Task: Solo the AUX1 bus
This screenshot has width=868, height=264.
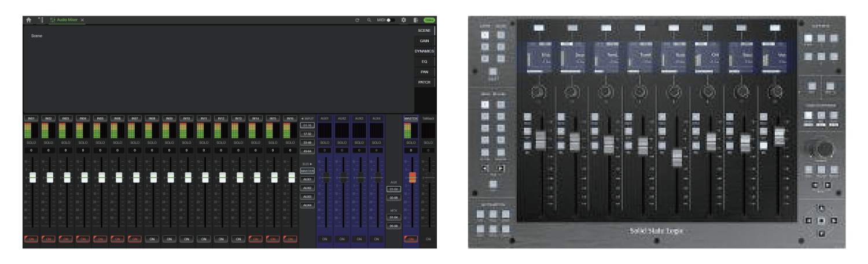Action: click(325, 142)
